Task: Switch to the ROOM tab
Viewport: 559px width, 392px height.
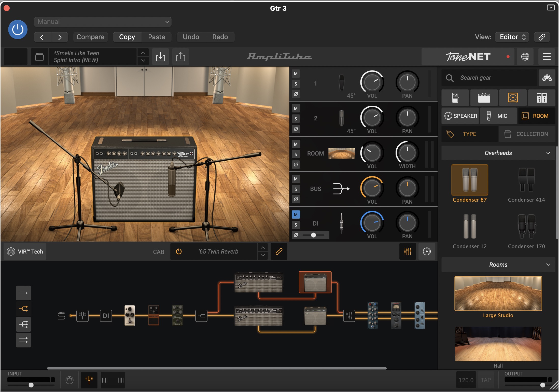Action: [537, 116]
